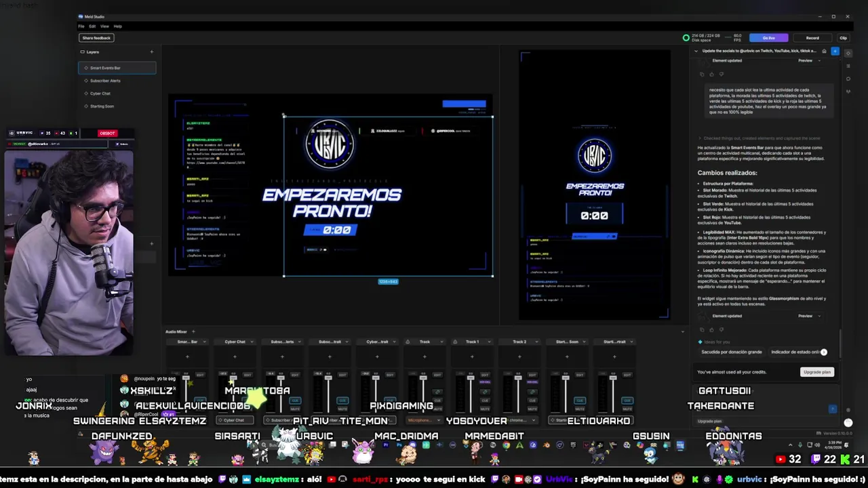Click the Record button

tap(812, 38)
